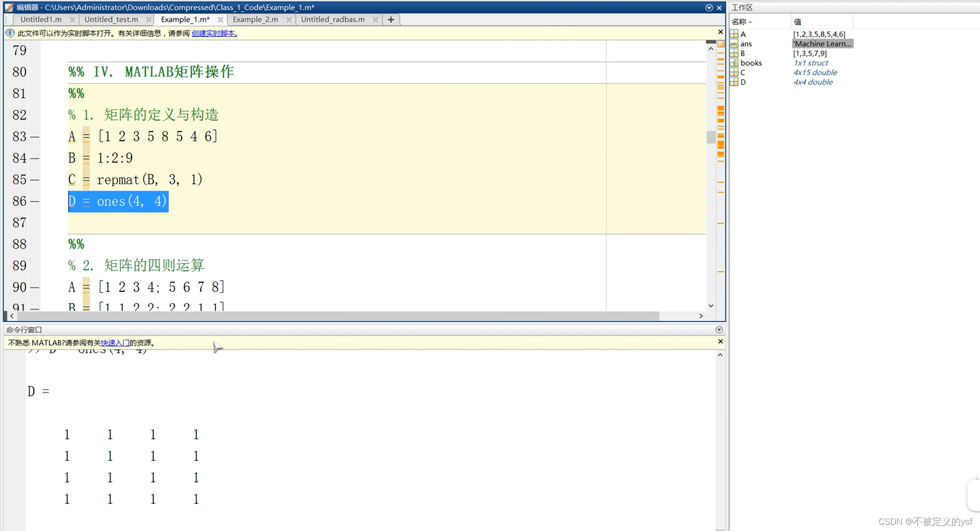Image resolution: width=980 pixels, height=531 pixels.
Task: Toggle breakpoint dash on line 86
Action: 34,201
